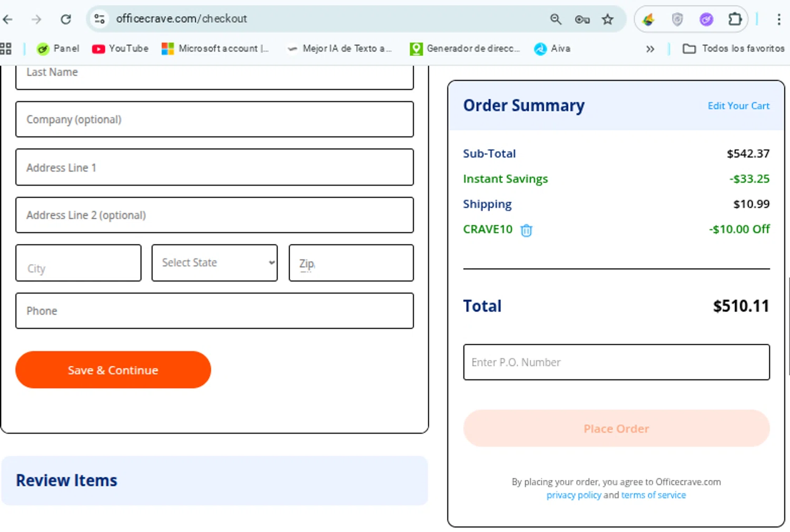Open the shield extension icon
The width and height of the screenshot is (790, 532).
coord(677,19)
